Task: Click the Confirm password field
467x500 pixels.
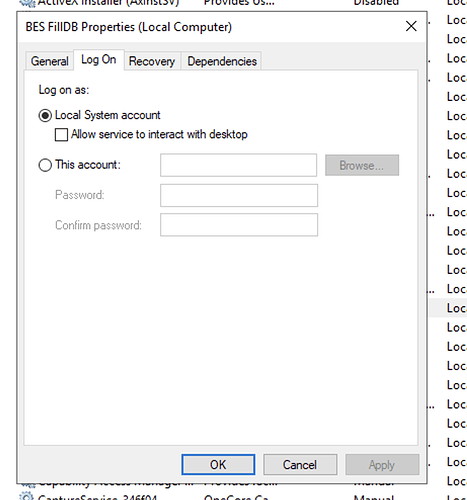Action: point(239,225)
